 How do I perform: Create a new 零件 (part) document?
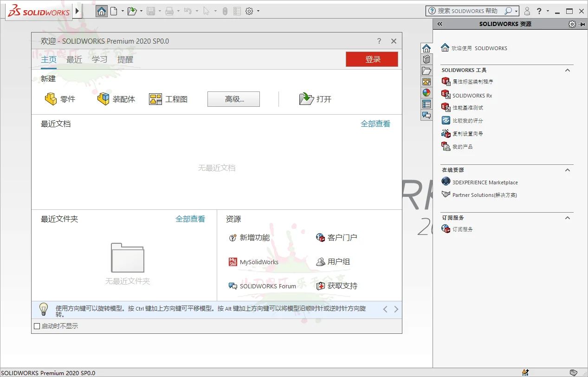pos(60,98)
